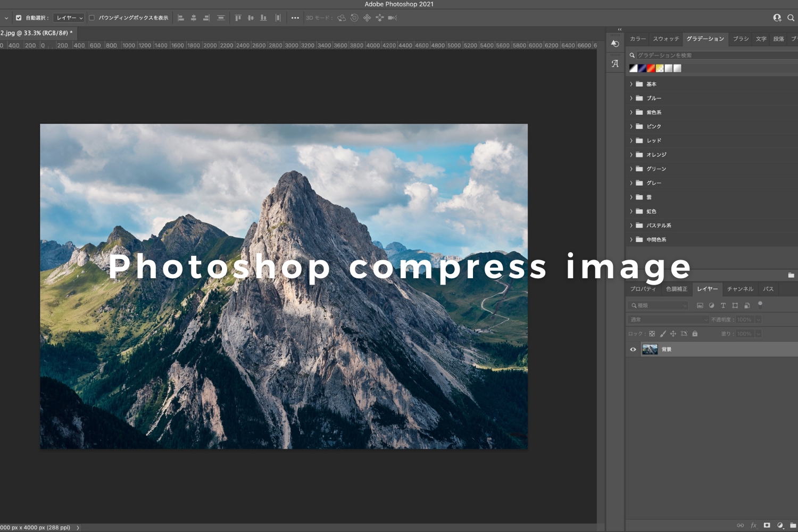Expand the 紫色系 gradient folder
The height and width of the screenshot is (532, 798).
pos(631,112)
